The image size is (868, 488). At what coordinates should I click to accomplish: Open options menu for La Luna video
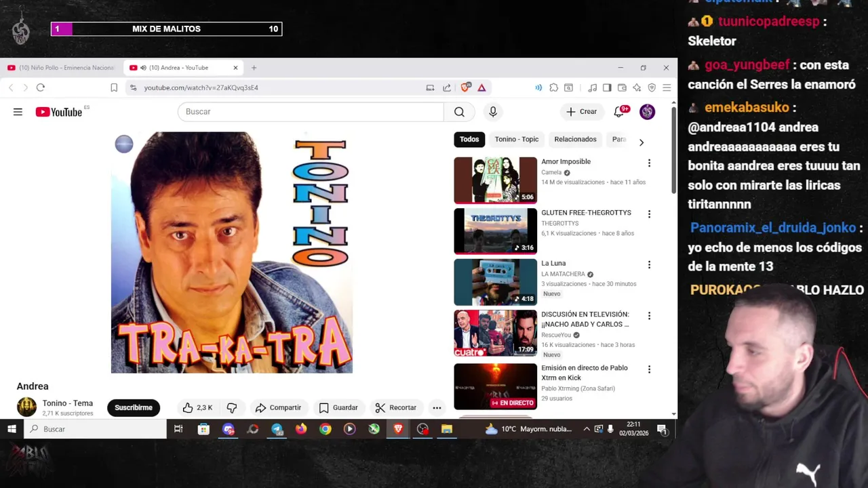pos(649,264)
